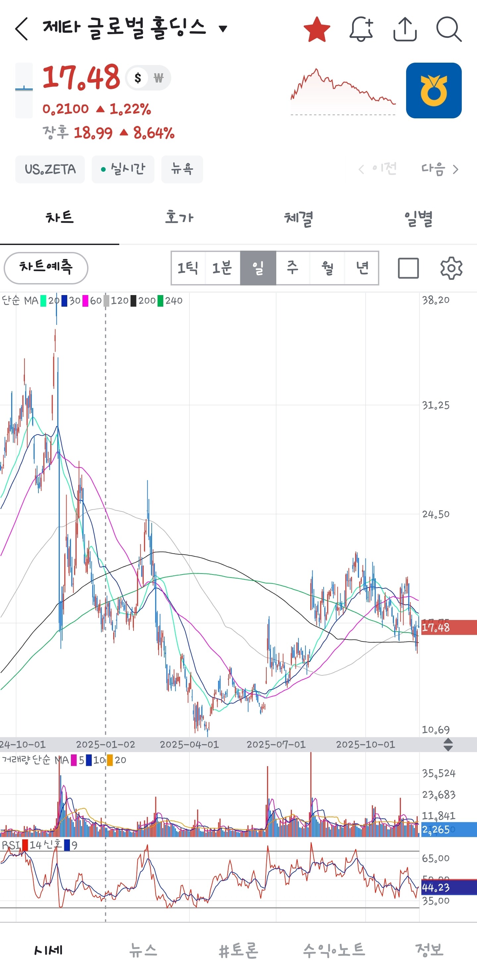477x980 pixels.
Task: Tap the 2025-07-01 date label
Action: pos(276,745)
